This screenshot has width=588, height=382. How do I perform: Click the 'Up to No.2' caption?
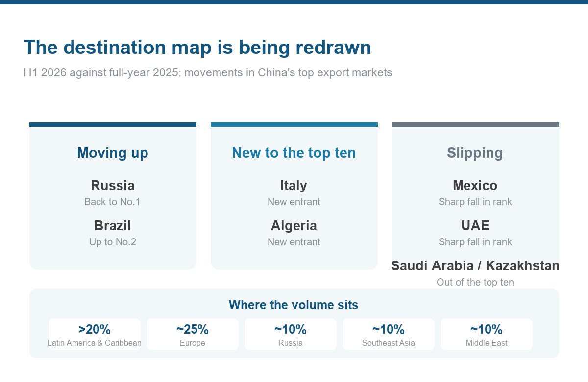pos(113,242)
